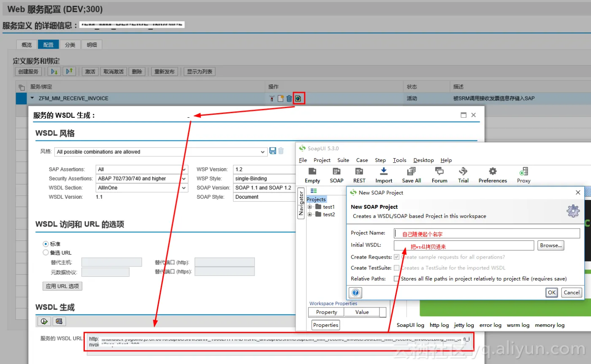Click the Properties button in navigator

pyautogui.click(x=325, y=325)
